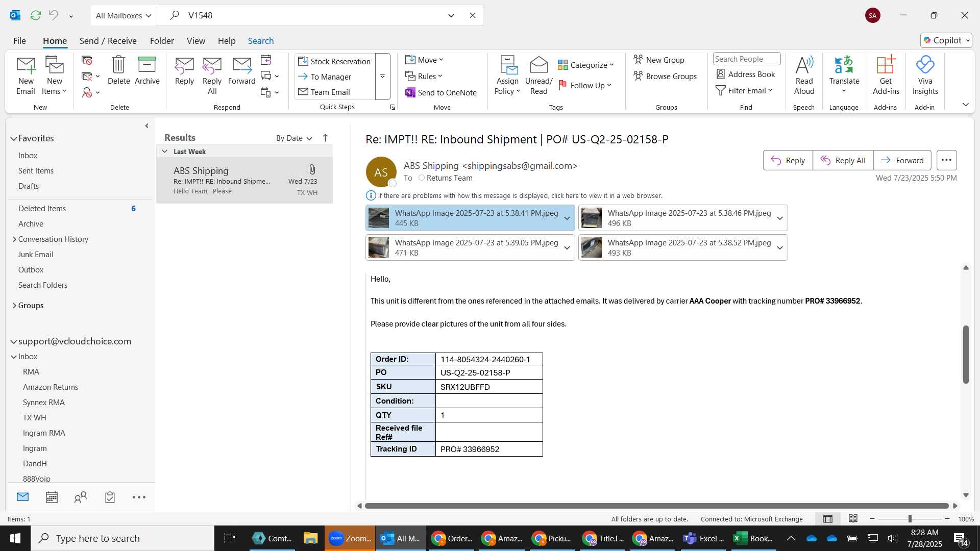Image resolution: width=980 pixels, height=551 pixels.
Task: Open Address Book
Action: pos(746,74)
